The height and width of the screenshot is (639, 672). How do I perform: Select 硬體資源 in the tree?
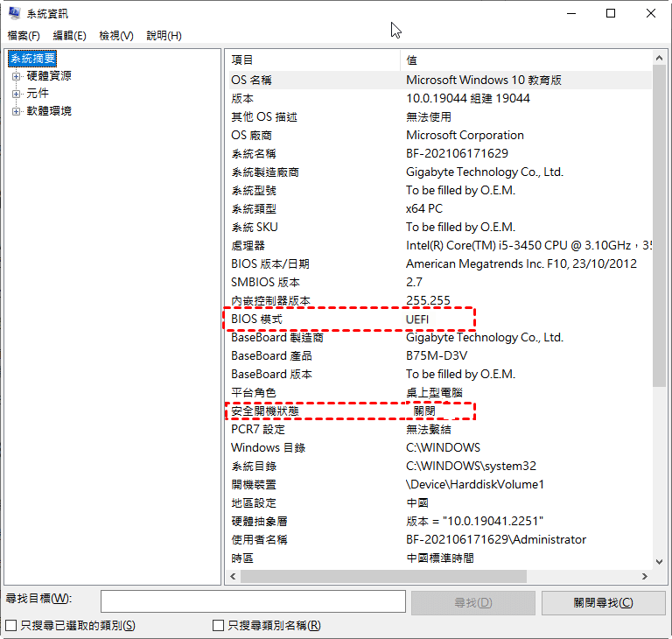click(49, 76)
